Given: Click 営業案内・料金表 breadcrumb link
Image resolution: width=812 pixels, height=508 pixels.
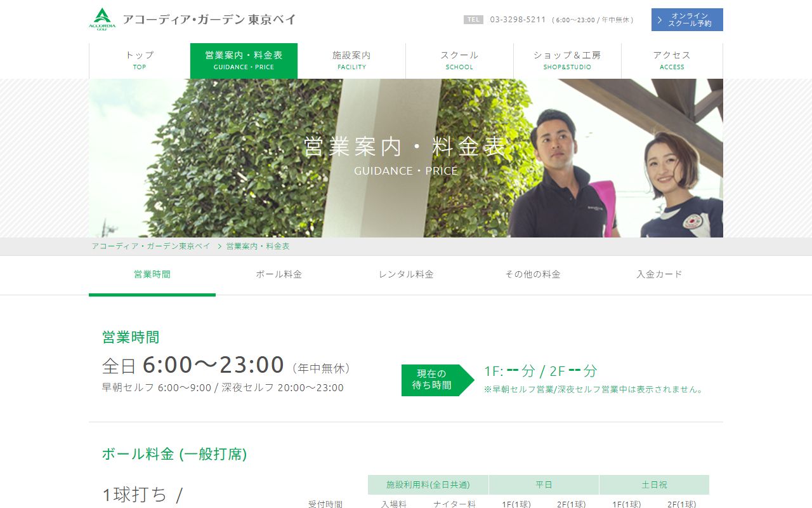Looking at the screenshot, I should click(258, 246).
